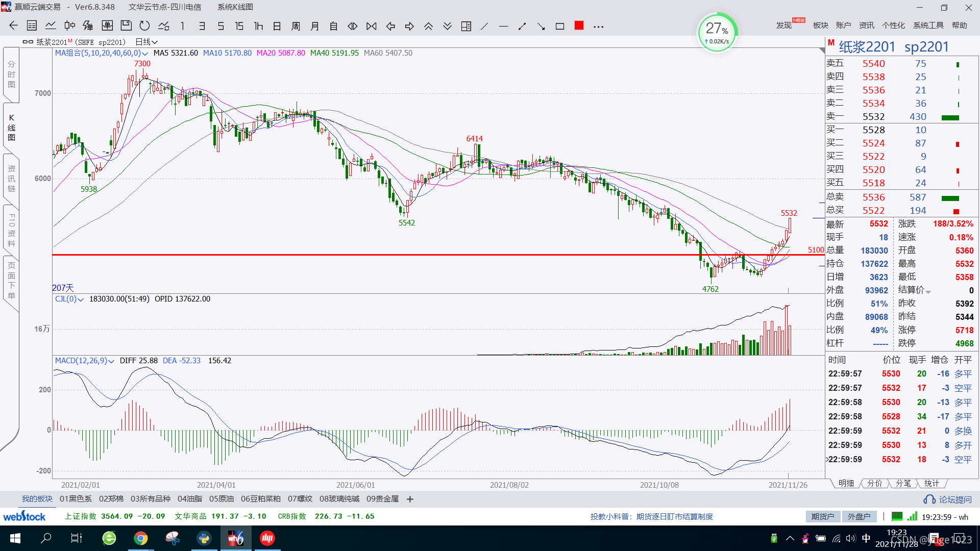
Task: Click the 27% network speed indicator
Action: click(717, 32)
